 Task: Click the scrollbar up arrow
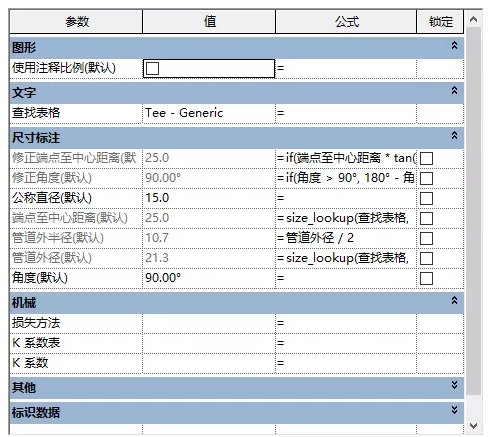tap(473, 20)
